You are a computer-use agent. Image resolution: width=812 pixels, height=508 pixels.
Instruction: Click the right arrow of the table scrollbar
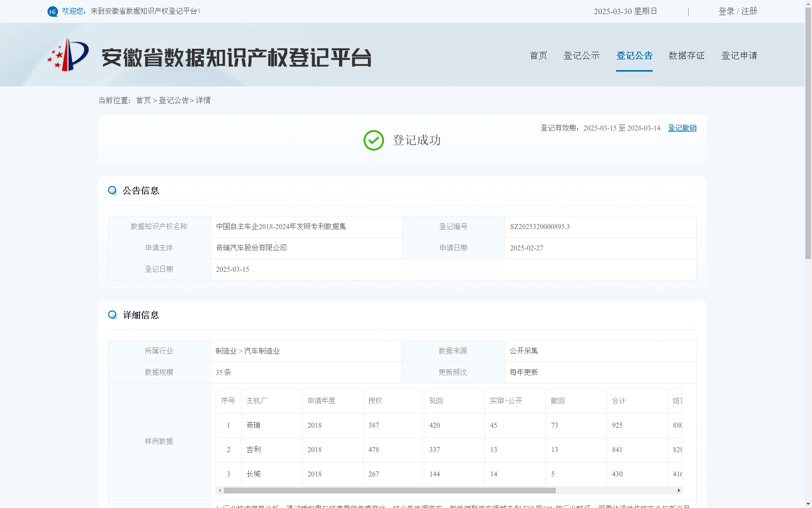679,491
